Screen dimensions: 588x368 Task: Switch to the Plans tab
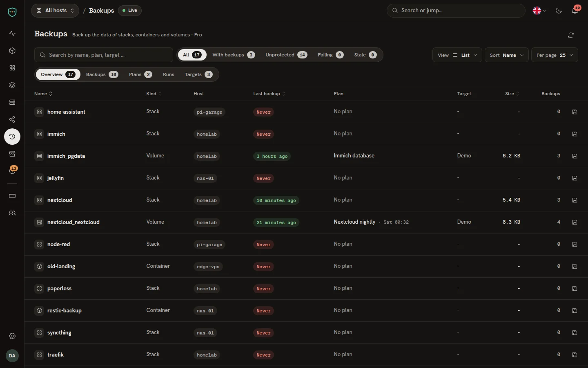[x=140, y=74]
